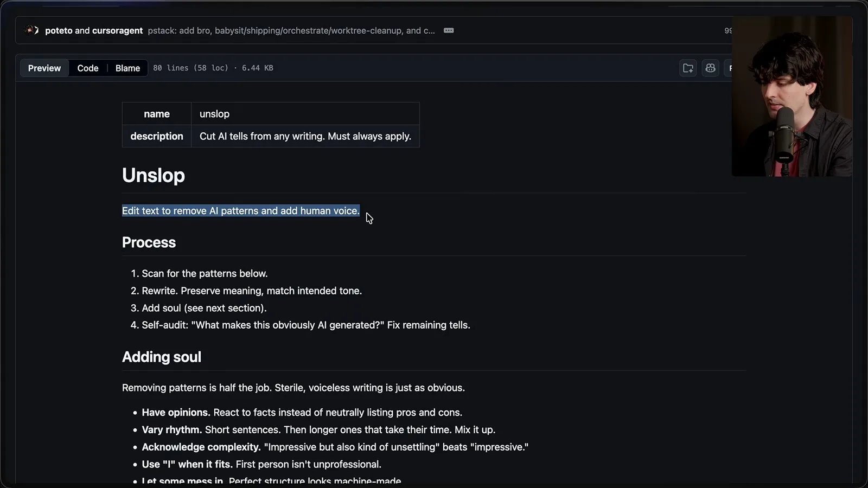Click the open-in-workspace folder icon
Viewport: 868px width, 488px height.
point(688,68)
